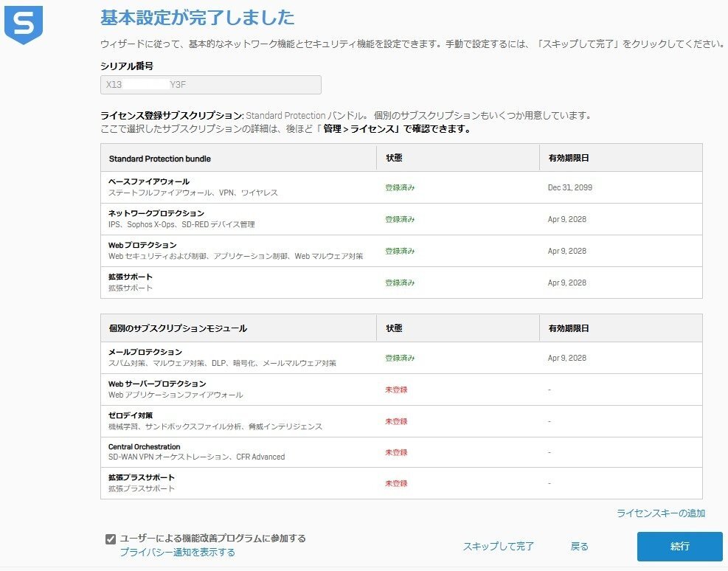Click Apr 9, 2028 date for メールプロテクション

coord(567,358)
